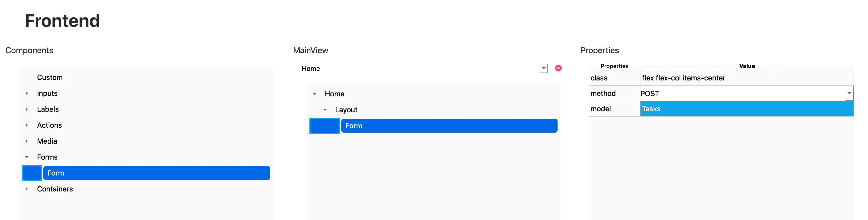The image size is (868, 220).
Task: Collapse the Home node in MainView tree
Action: click(314, 94)
